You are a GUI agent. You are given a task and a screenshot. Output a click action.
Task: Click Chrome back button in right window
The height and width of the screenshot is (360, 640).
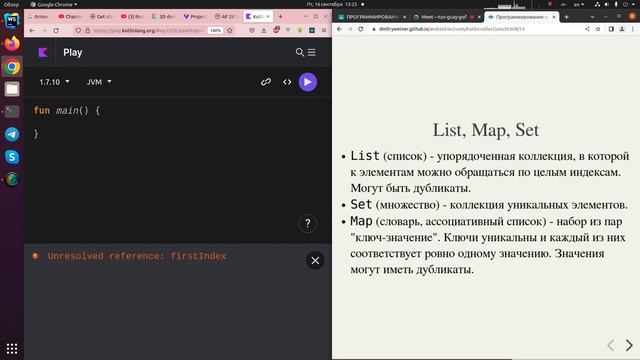339,29
